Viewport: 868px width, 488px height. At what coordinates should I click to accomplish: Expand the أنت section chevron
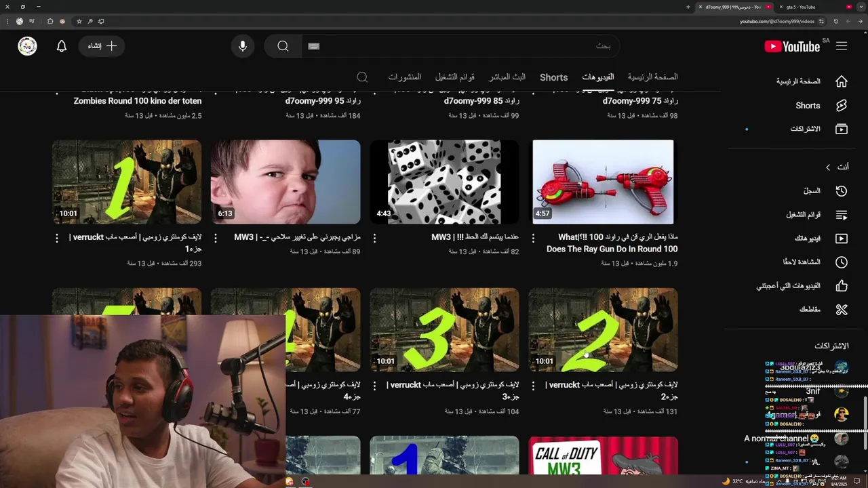click(x=828, y=167)
